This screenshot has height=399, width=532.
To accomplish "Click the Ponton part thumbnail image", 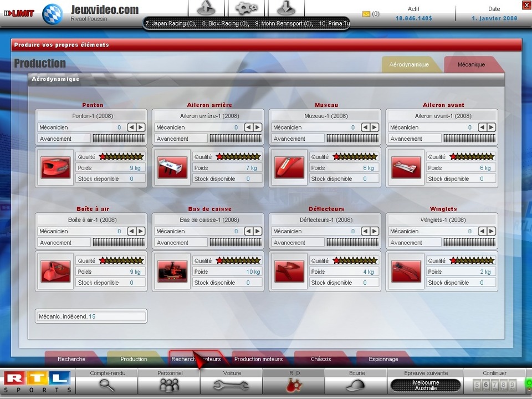I will (55, 167).
